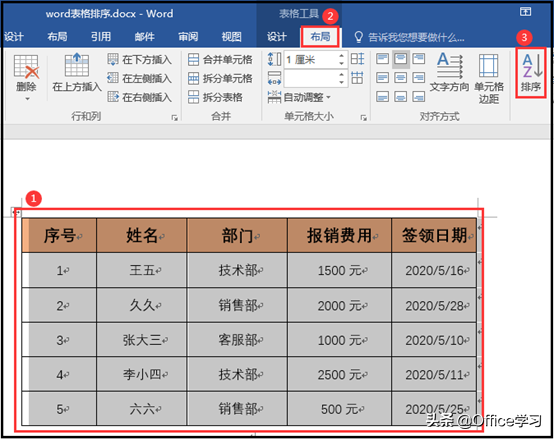Select align middle center icon
Image resolution: width=554 pixels, height=440 pixels.
point(400,77)
